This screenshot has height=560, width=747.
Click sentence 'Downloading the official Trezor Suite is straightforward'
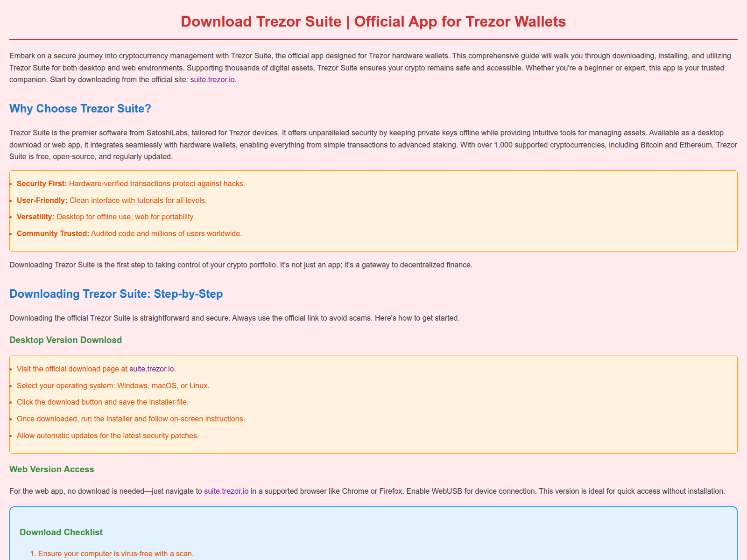(x=234, y=318)
